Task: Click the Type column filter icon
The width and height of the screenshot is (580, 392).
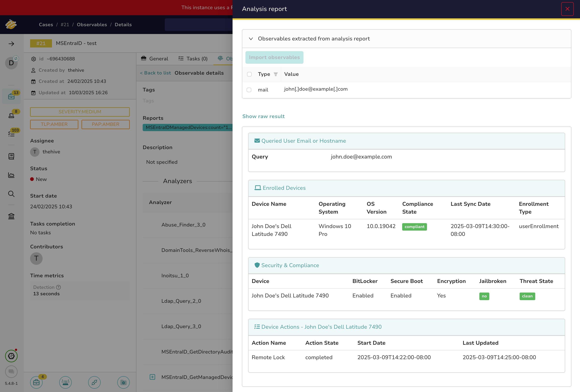Action: 276,74
